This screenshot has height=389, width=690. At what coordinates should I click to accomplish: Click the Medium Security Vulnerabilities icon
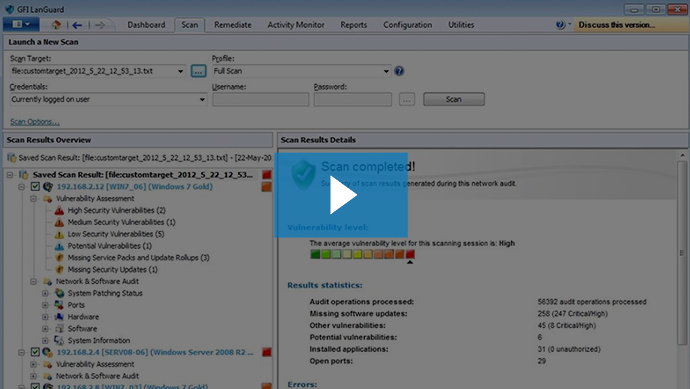(x=59, y=223)
